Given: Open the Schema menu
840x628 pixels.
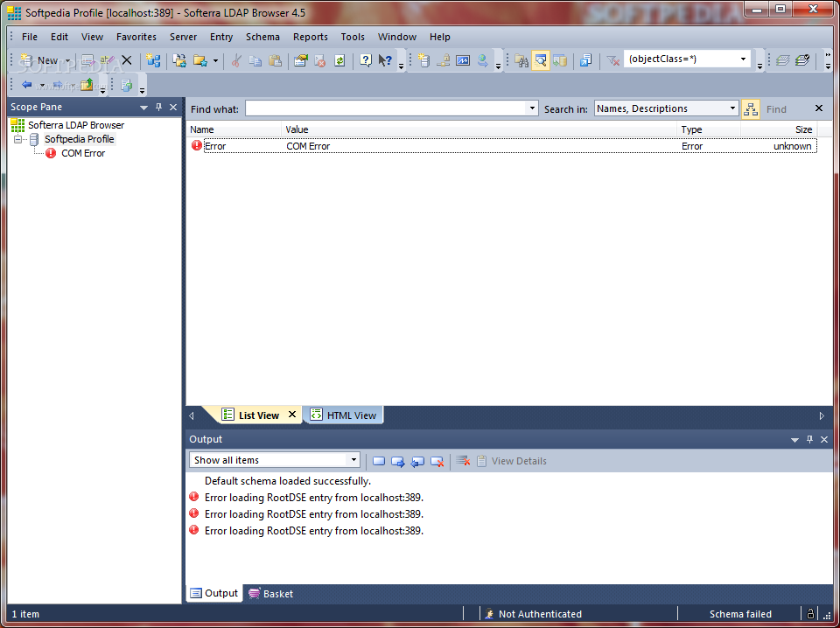Looking at the screenshot, I should point(262,37).
